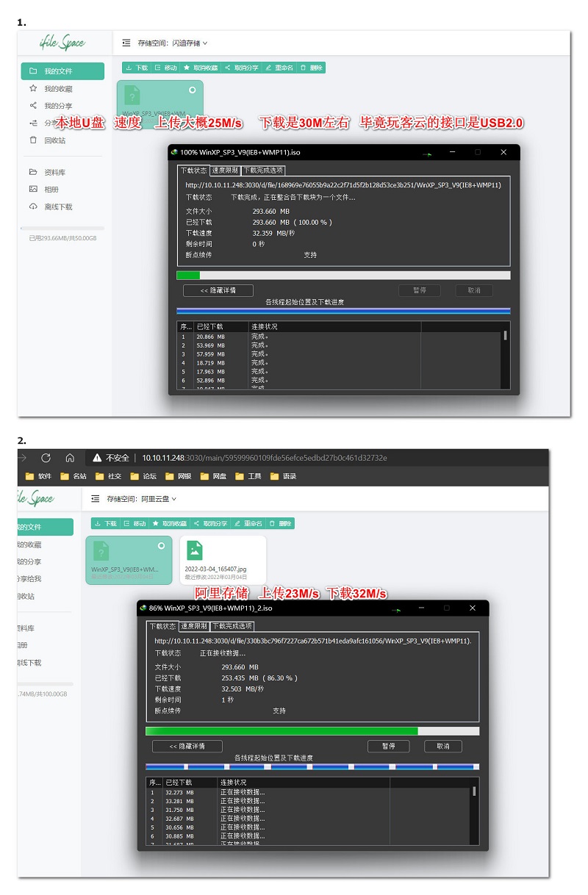Click 隐藏详情 in the 100% download dialog

[218, 290]
